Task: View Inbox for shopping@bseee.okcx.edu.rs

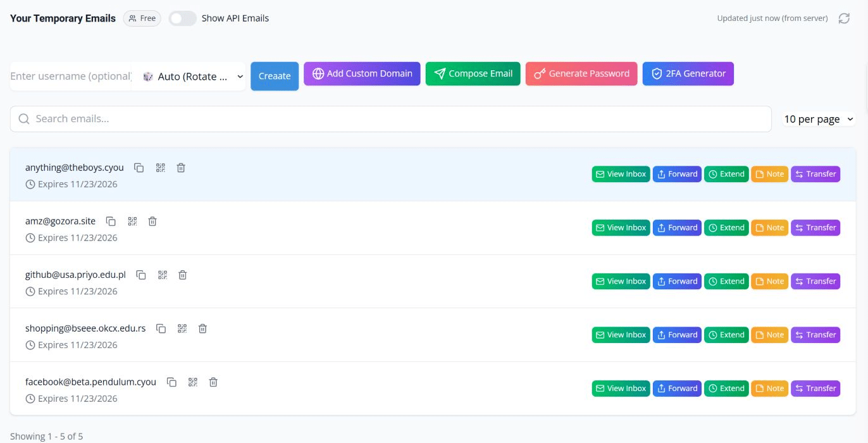Action: [621, 335]
